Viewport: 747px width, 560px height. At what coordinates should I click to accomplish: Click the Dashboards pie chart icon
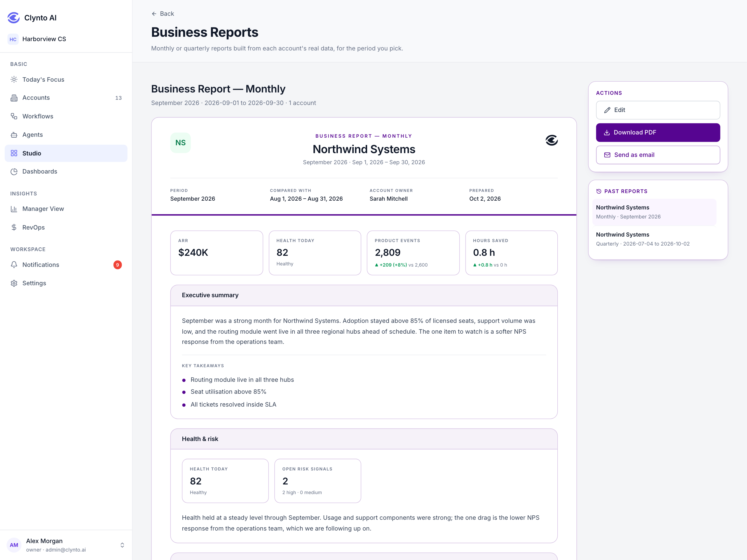point(14,171)
